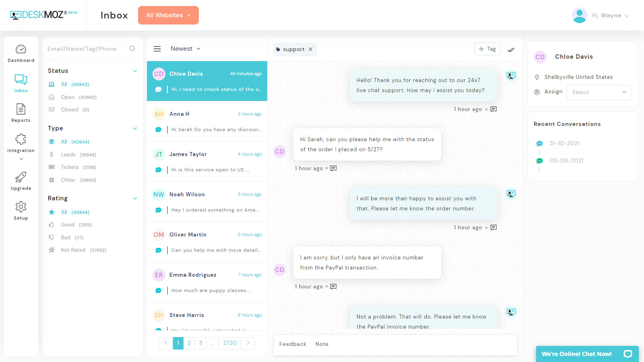644x362 pixels.
Task: Click the Assign person icon
Action: 537,92
